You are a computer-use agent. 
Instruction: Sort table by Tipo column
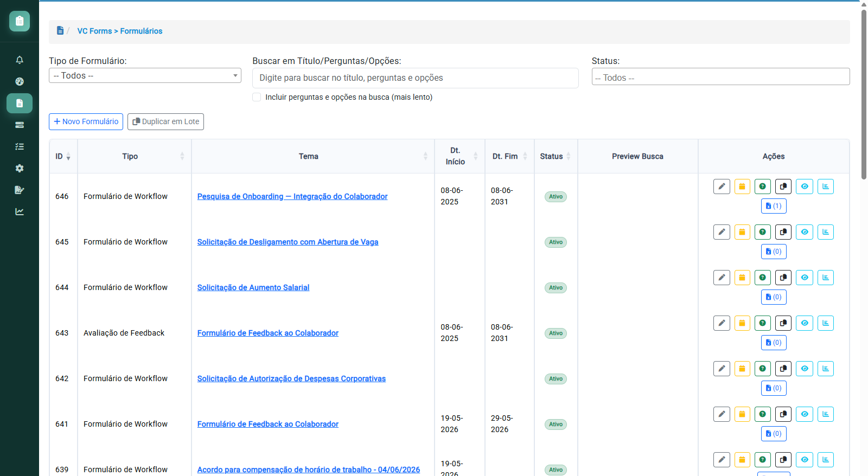point(135,156)
